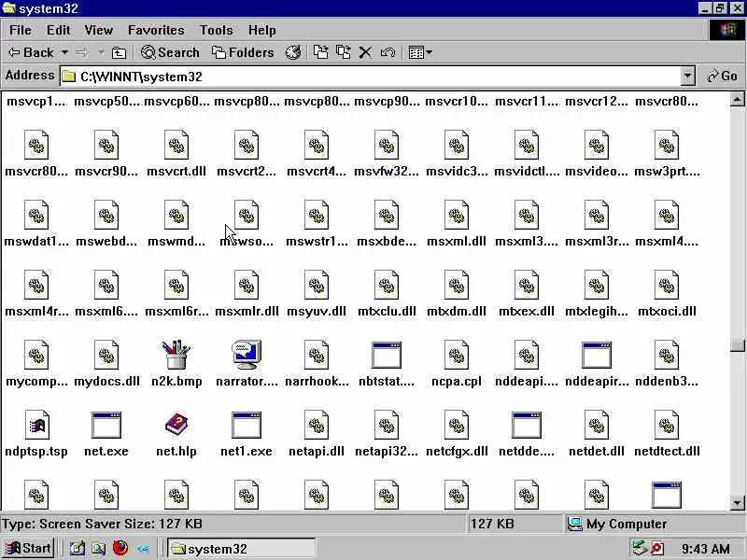Click the netdtect.dll file name
The image size is (747, 560).
coord(667,452)
